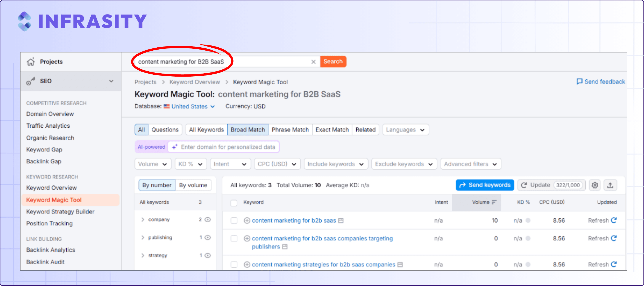
Task: Toggle eye icon for publishing group
Action: [x=208, y=238]
